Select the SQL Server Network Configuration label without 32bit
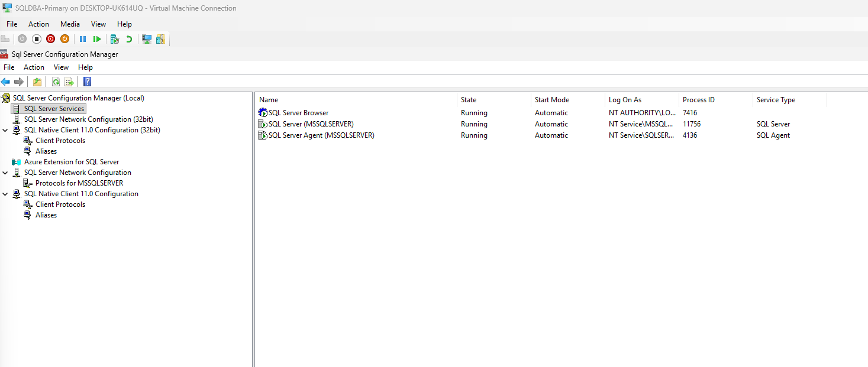 pos(78,173)
